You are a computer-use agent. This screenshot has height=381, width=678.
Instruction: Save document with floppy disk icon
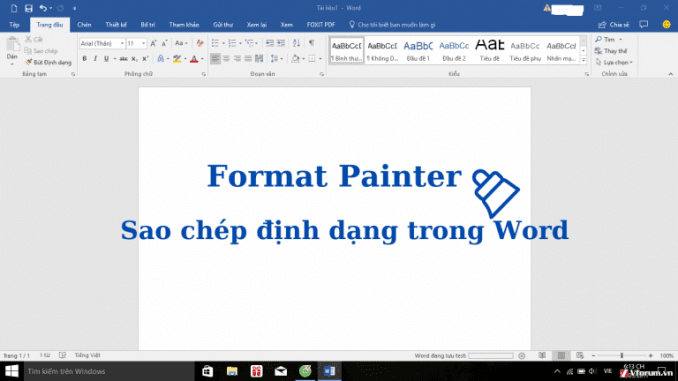point(29,8)
